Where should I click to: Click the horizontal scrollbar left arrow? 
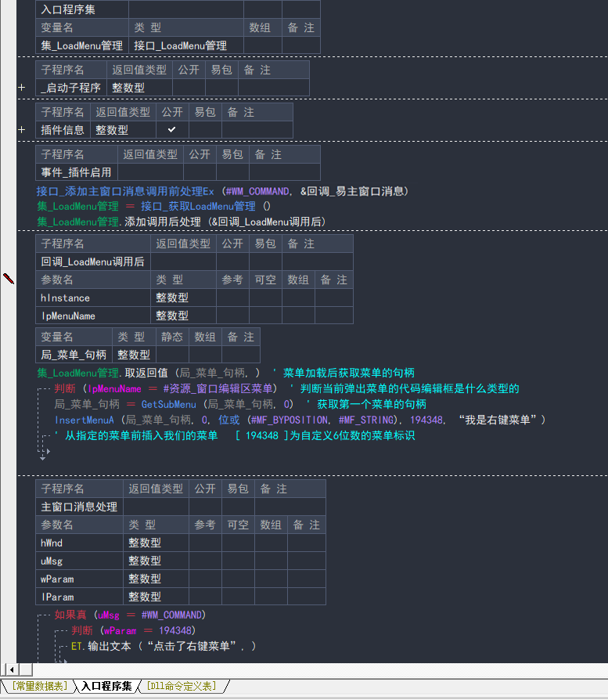tap(10, 669)
